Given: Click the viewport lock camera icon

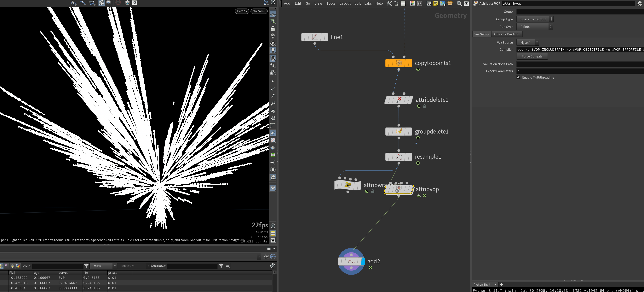Looking at the screenshot, I should coord(273,28).
